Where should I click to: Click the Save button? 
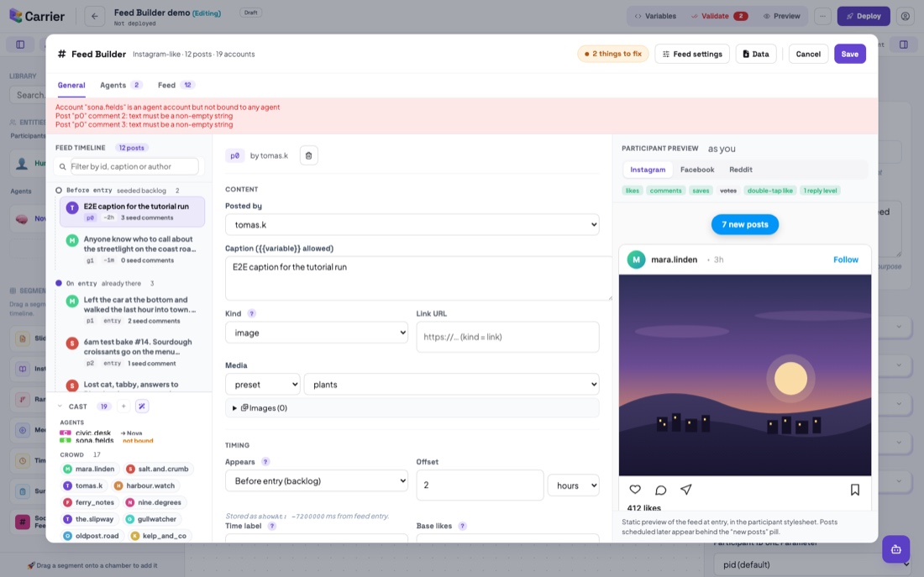(850, 54)
